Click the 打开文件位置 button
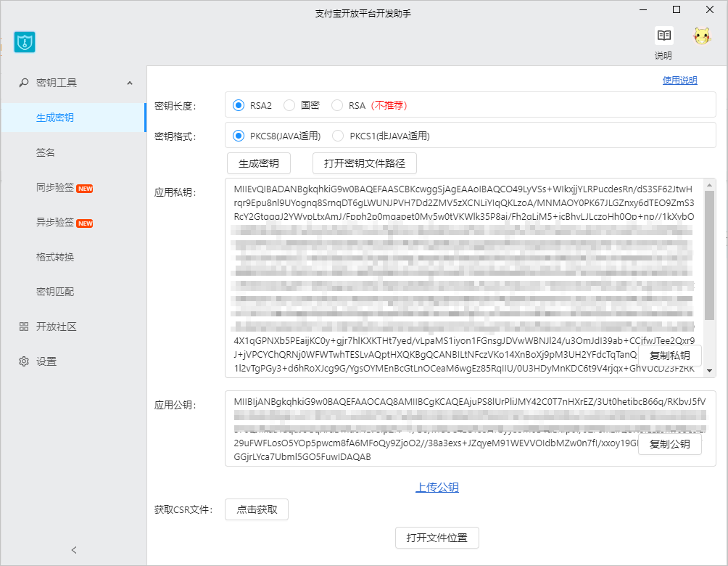 click(x=437, y=538)
